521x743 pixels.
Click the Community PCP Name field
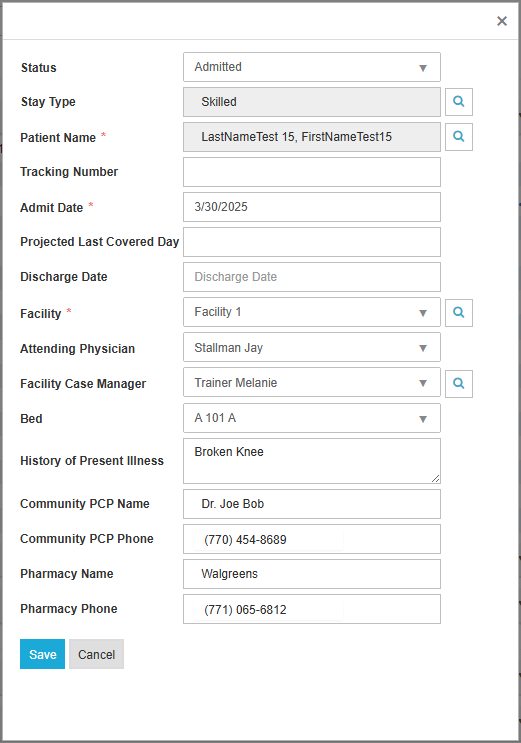point(312,504)
